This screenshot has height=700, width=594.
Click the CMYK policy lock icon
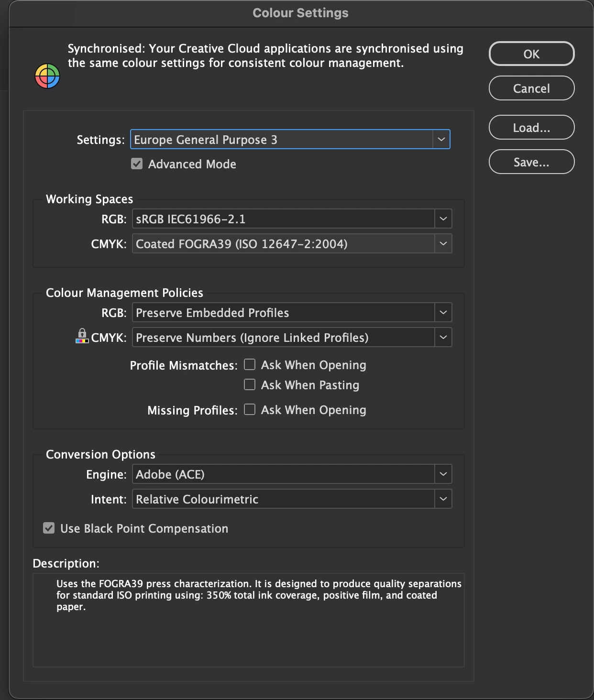[82, 336]
